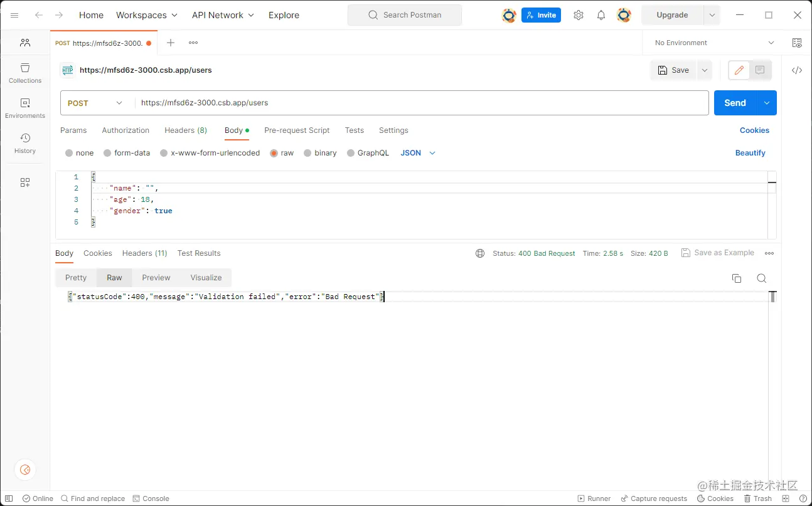The height and width of the screenshot is (506, 812).
Task: Open the Pre-request Script tab
Action: 297,130
